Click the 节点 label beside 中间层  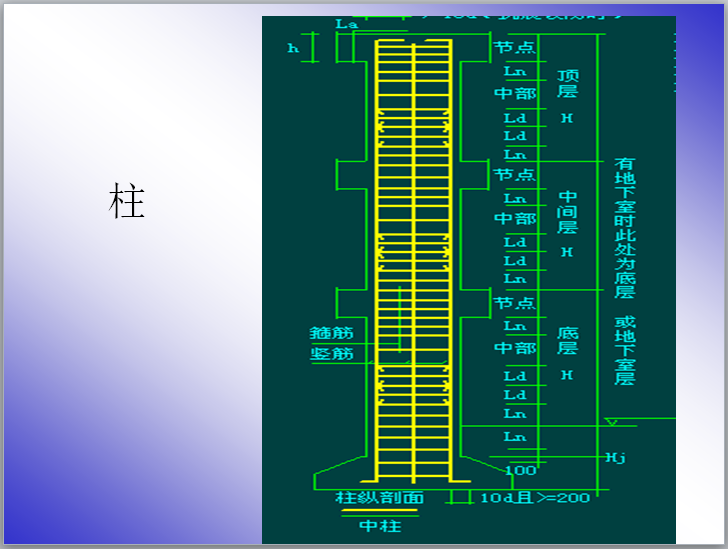pyautogui.click(x=514, y=175)
